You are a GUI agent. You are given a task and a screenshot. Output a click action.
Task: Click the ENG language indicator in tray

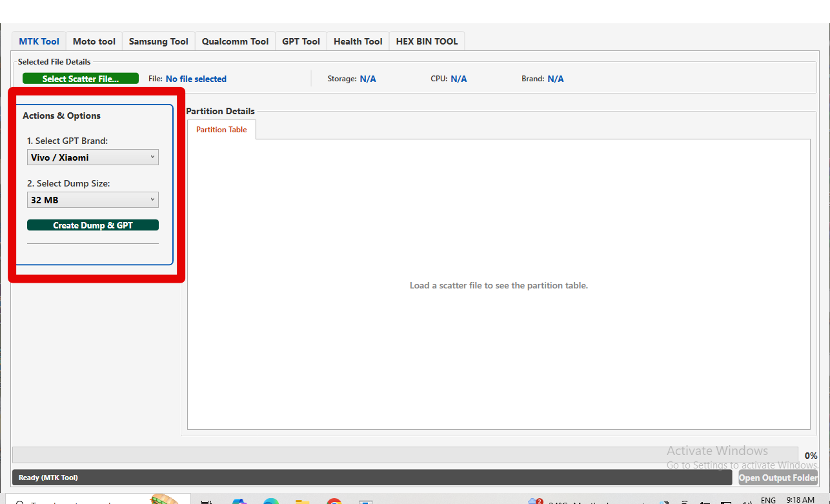pos(768,501)
